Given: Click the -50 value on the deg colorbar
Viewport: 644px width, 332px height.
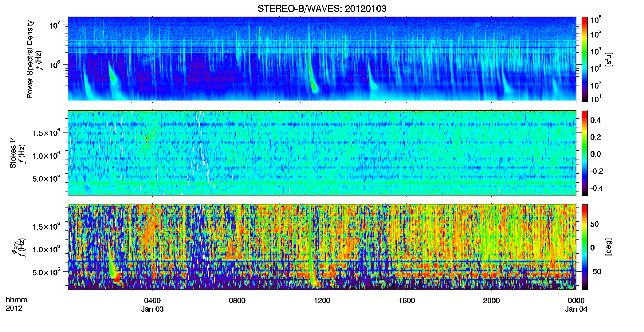Looking at the screenshot, I should [x=596, y=272].
